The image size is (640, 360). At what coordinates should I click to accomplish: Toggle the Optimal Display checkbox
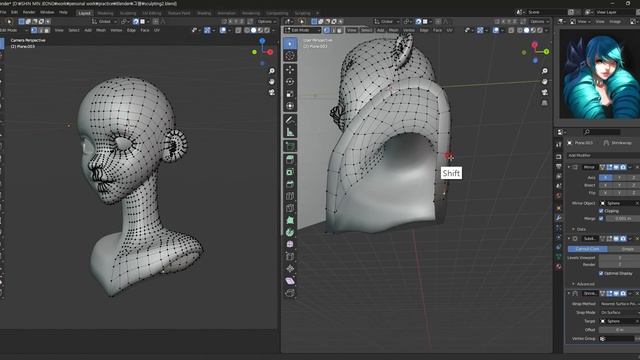[x=601, y=273]
